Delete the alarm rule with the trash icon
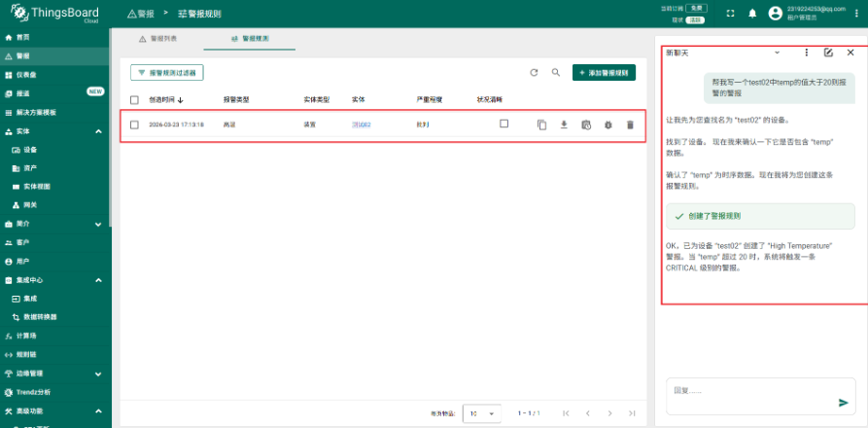 tap(630, 125)
